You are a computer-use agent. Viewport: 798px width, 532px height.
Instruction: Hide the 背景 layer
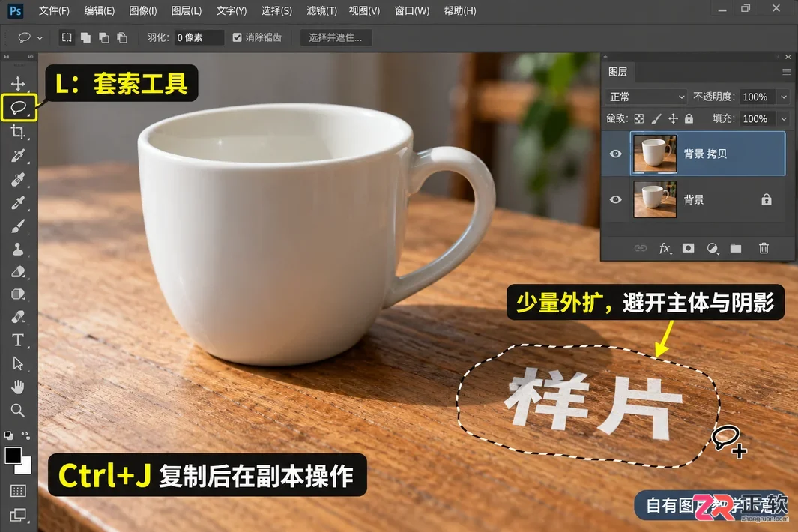(x=615, y=199)
